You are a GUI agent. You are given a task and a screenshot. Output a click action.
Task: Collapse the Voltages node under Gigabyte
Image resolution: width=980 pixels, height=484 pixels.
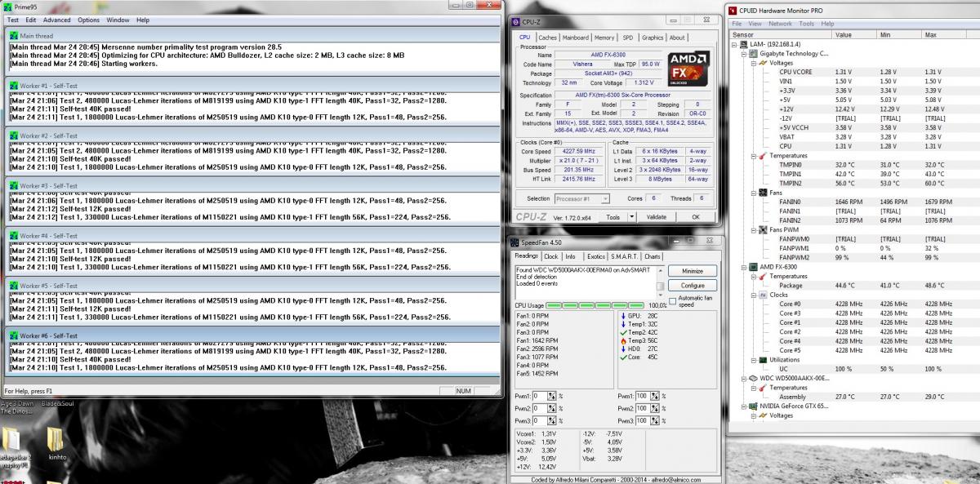click(x=753, y=63)
